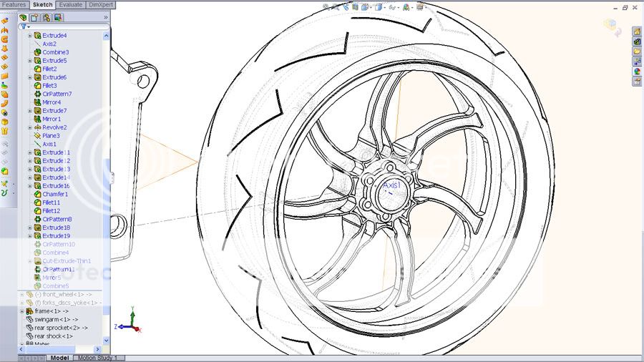Switch to the Motion Study 1 tab
Screen dimensions: 644x362
tap(98, 358)
